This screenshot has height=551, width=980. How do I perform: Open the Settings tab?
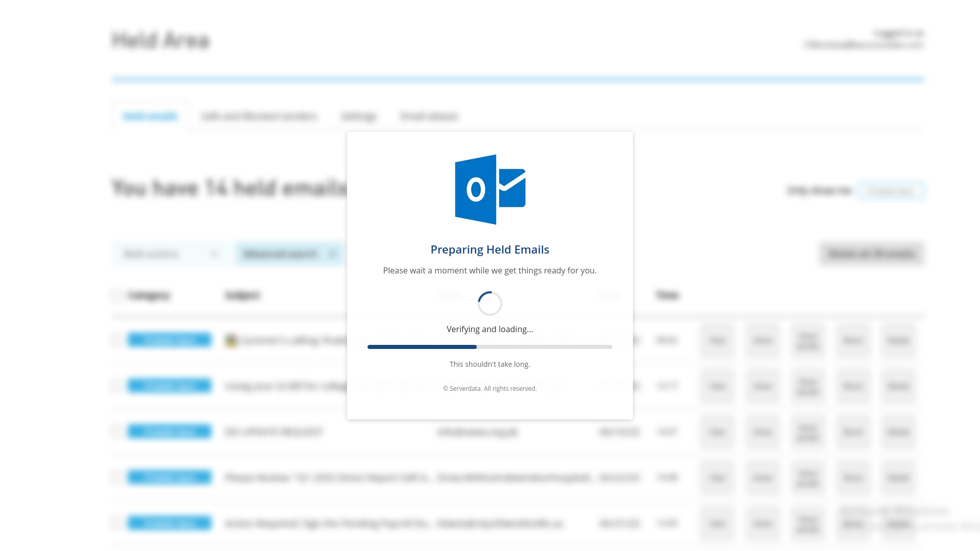[359, 116]
